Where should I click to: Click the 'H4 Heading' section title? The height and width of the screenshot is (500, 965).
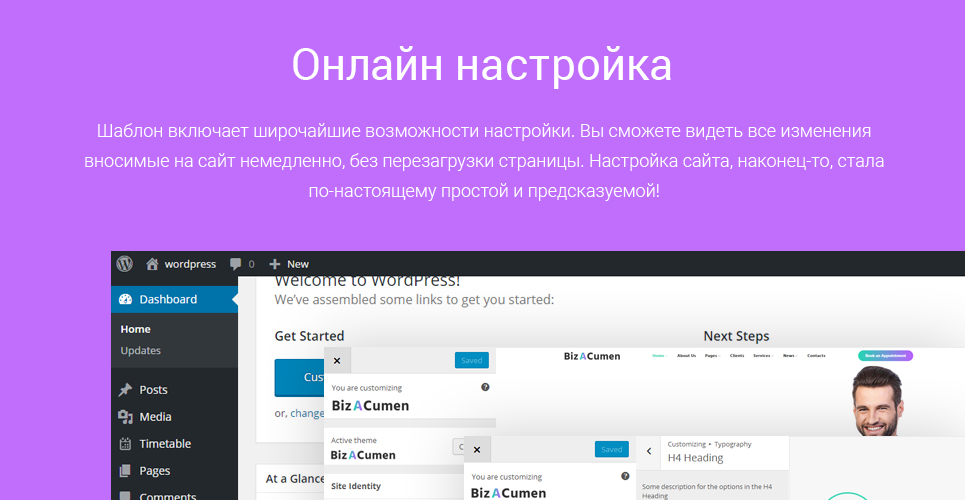[x=695, y=458]
